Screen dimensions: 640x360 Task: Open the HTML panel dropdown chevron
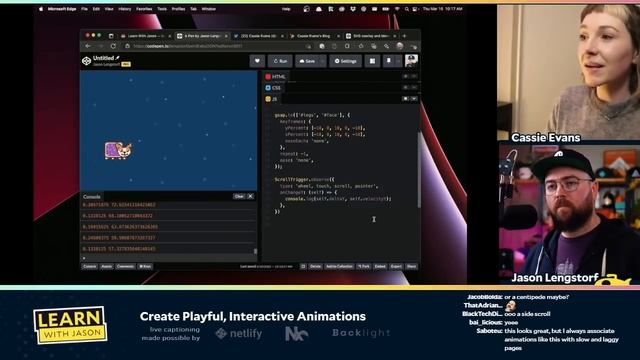[414, 76]
